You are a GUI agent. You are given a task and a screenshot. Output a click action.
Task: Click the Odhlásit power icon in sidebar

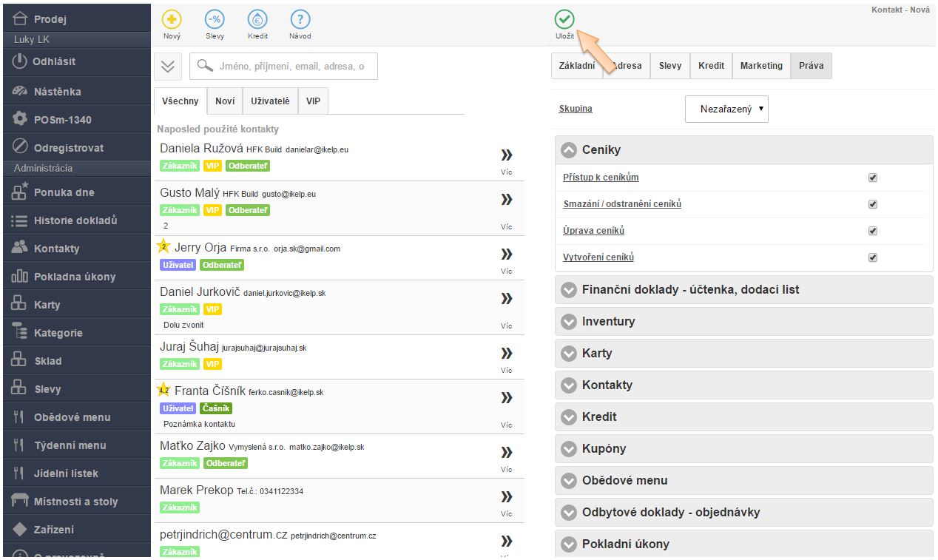tap(20, 61)
